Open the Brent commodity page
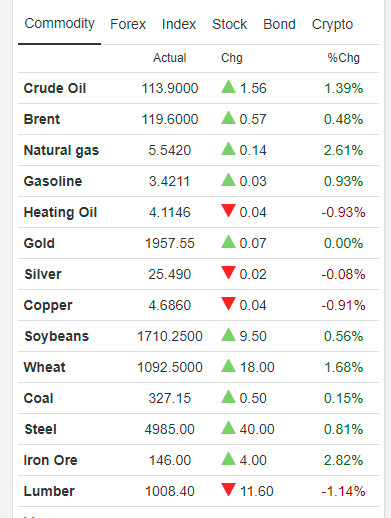The width and height of the screenshot is (391, 518). click(42, 119)
